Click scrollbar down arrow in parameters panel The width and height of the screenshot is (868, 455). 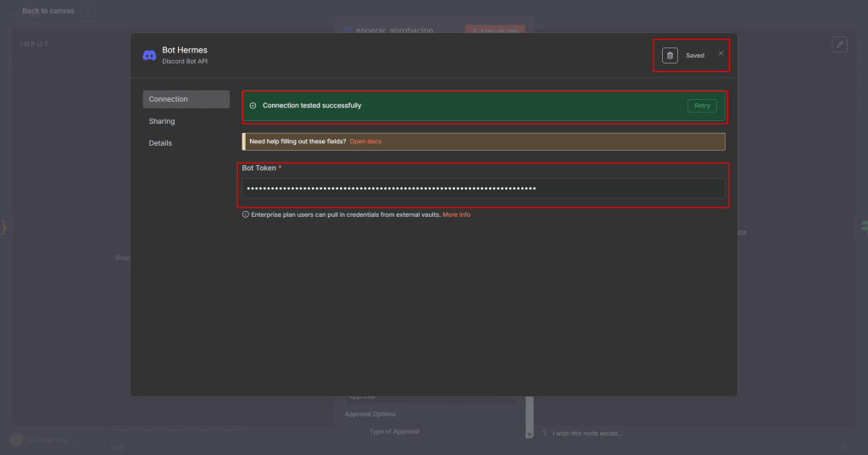click(x=530, y=434)
